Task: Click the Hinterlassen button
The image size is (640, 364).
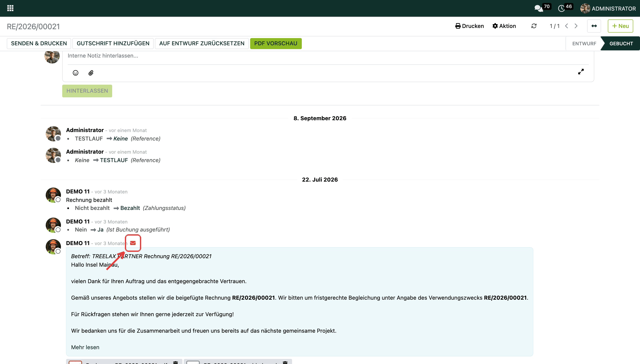Action: (87, 91)
